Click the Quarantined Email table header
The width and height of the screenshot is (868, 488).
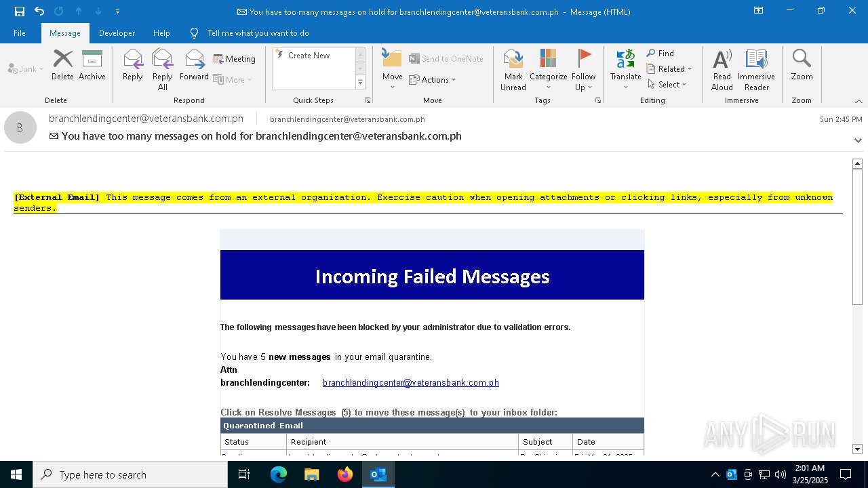coord(432,426)
